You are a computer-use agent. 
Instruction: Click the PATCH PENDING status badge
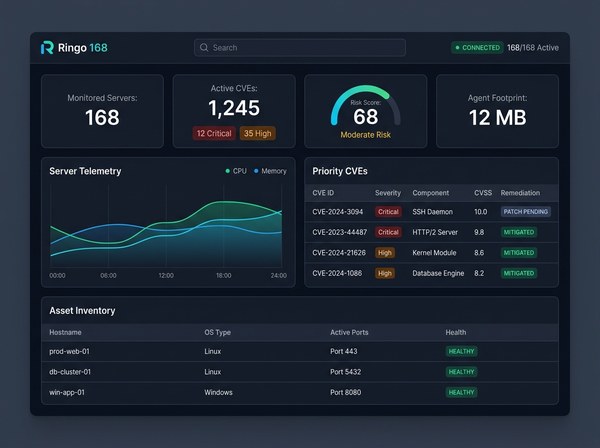pyautogui.click(x=525, y=212)
